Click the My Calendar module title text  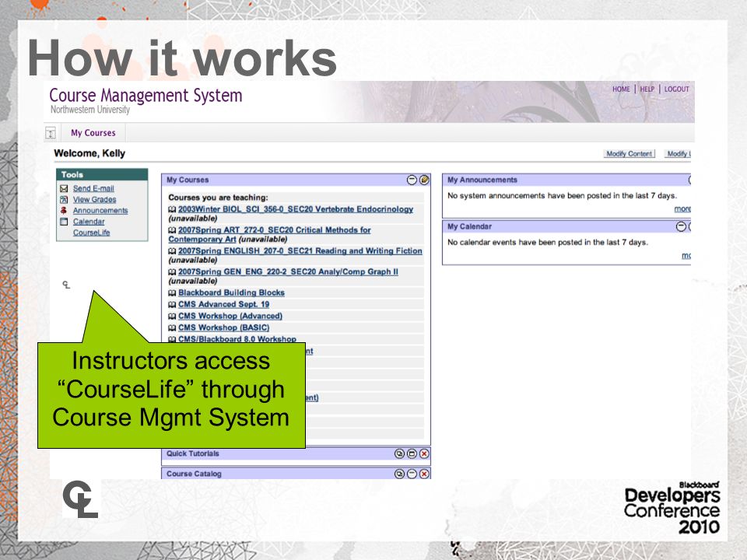[469, 226]
